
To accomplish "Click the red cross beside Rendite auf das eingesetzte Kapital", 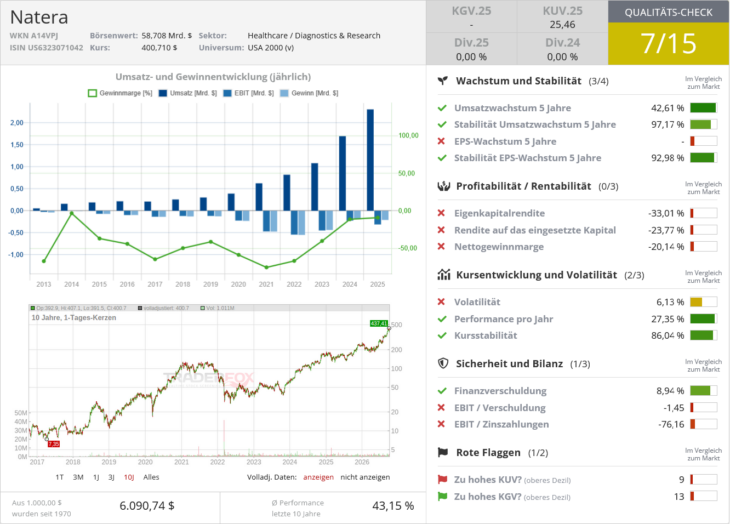I will [x=441, y=230].
